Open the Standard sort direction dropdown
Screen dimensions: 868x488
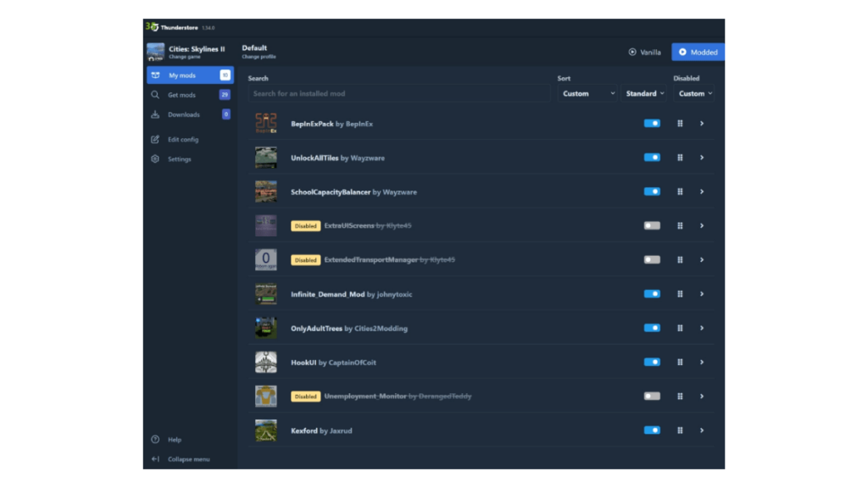pos(645,93)
